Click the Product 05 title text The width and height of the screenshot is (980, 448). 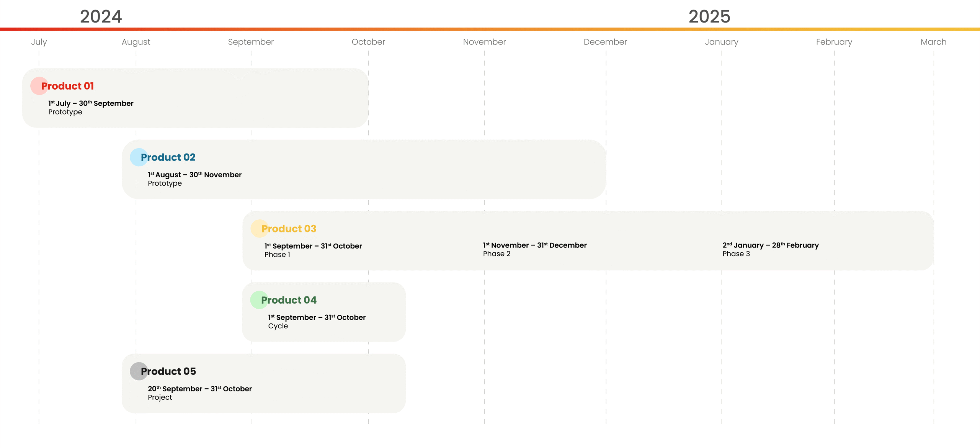168,371
